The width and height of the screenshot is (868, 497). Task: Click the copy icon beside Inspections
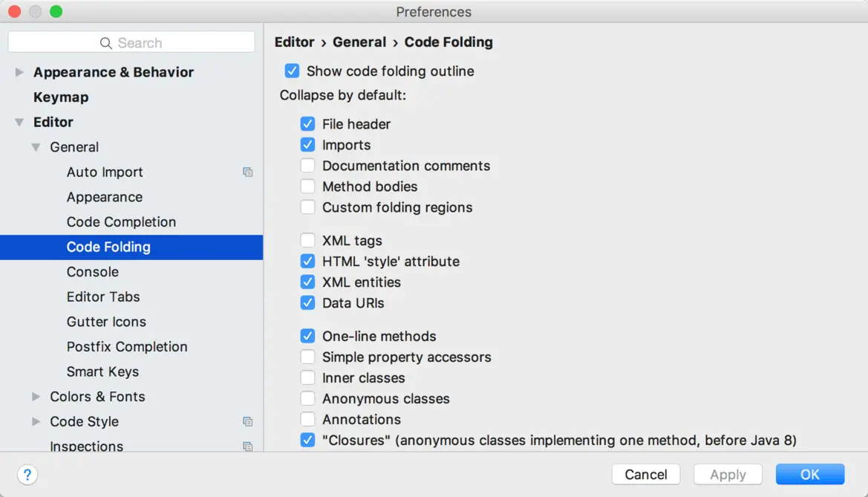[x=248, y=446]
